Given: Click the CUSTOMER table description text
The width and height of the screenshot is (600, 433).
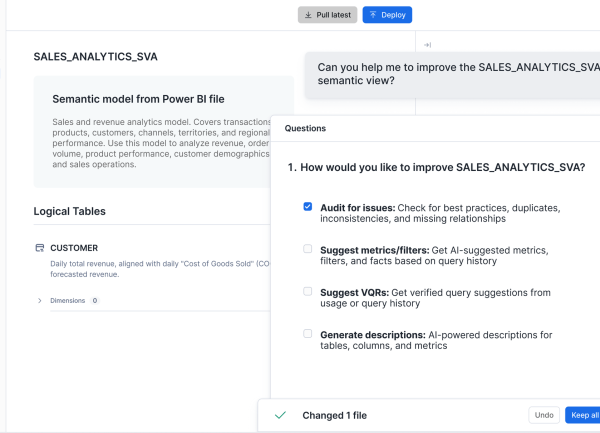Looking at the screenshot, I should [x=160, y=269].
